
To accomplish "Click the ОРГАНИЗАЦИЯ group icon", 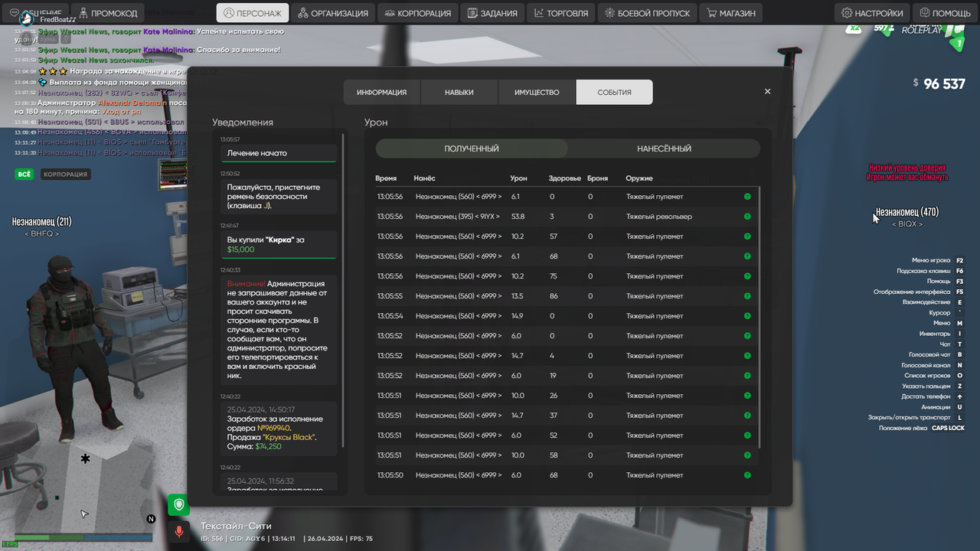I will (303, 13).
